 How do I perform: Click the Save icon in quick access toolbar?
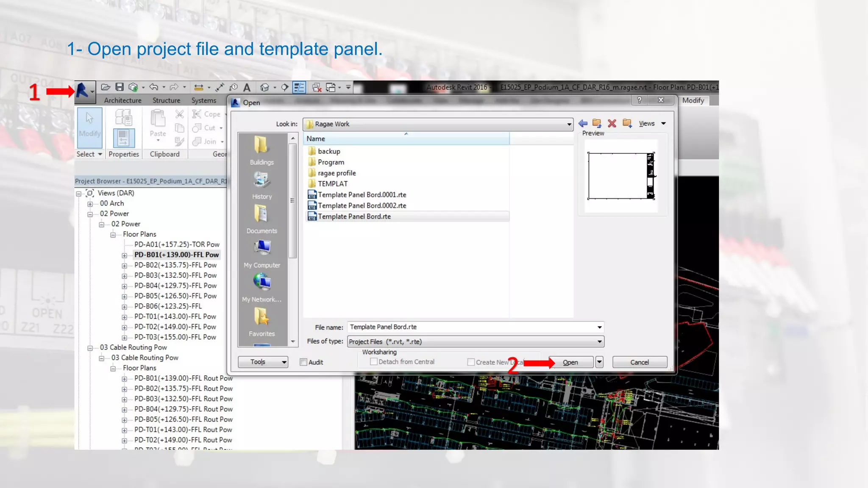click(x=120, y=87)
